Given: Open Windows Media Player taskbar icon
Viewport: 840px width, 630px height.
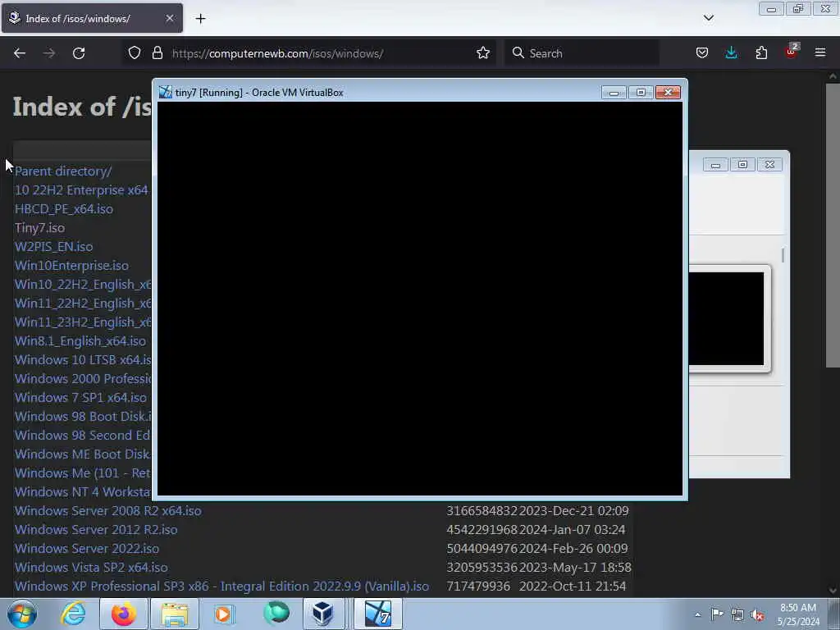Looking at the screenshot, I should click(x=224, y=614).
